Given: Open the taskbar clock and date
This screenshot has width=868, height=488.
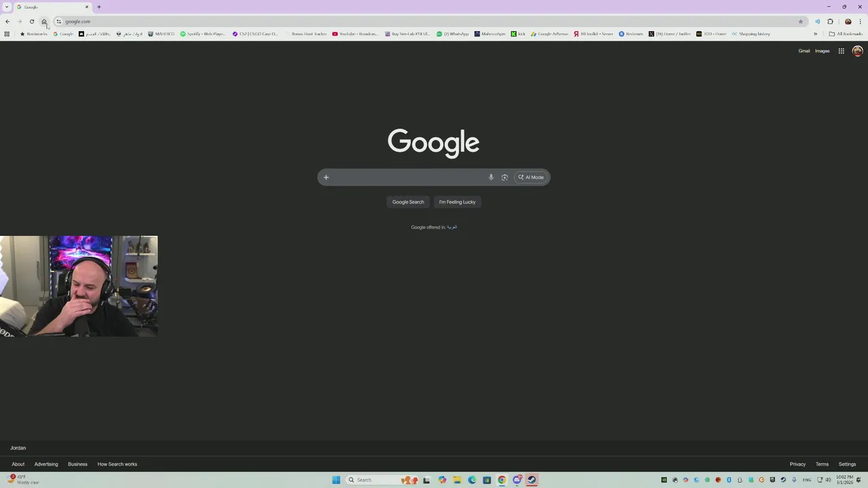Looking at the screenshot, I should point(844,480).
